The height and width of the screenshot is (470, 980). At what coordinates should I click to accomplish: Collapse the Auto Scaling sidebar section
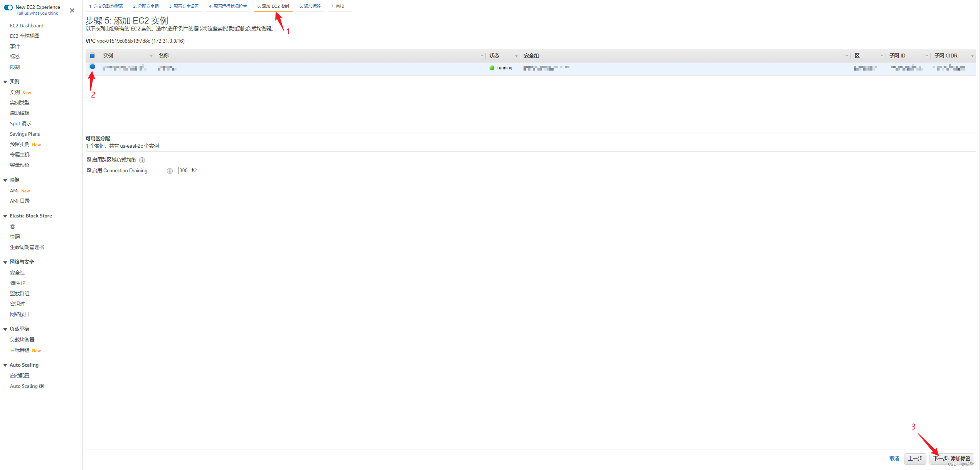(5, 366)
